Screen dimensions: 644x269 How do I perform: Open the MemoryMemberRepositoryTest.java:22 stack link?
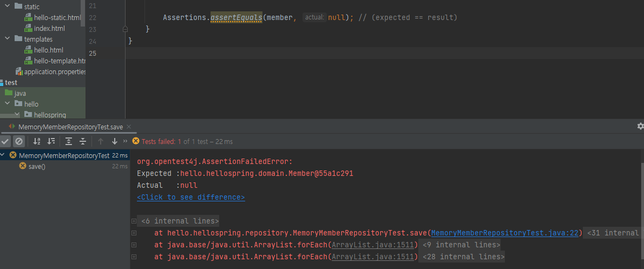[505, 233]
